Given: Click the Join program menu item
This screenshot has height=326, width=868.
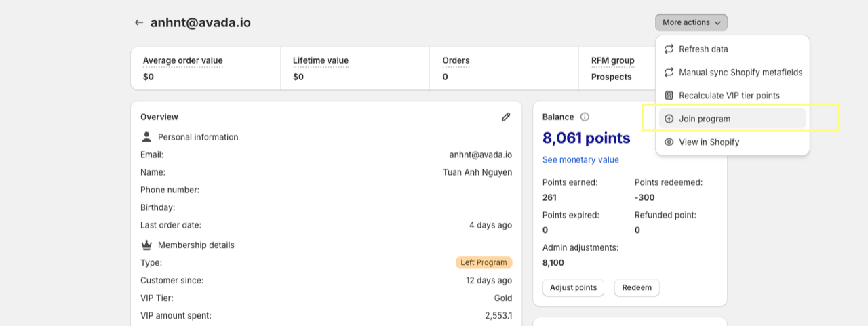Looking at the screenshot, I should [732, 119].
